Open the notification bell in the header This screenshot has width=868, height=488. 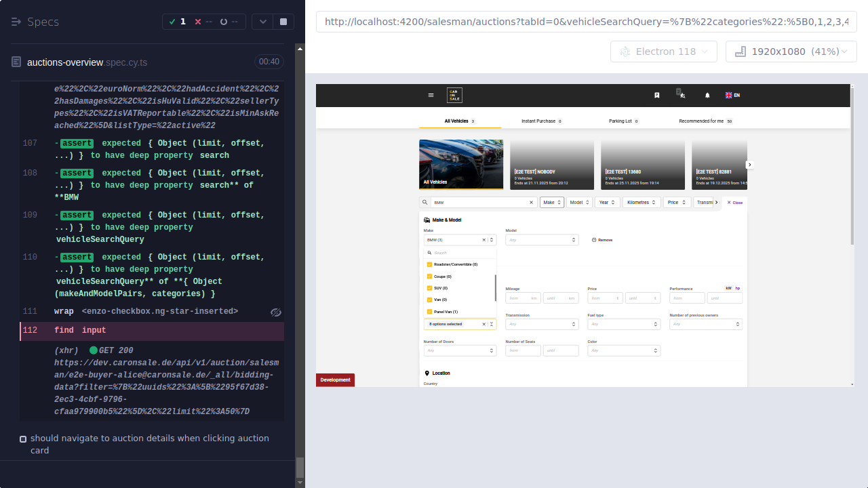click(x=707, y=96)
